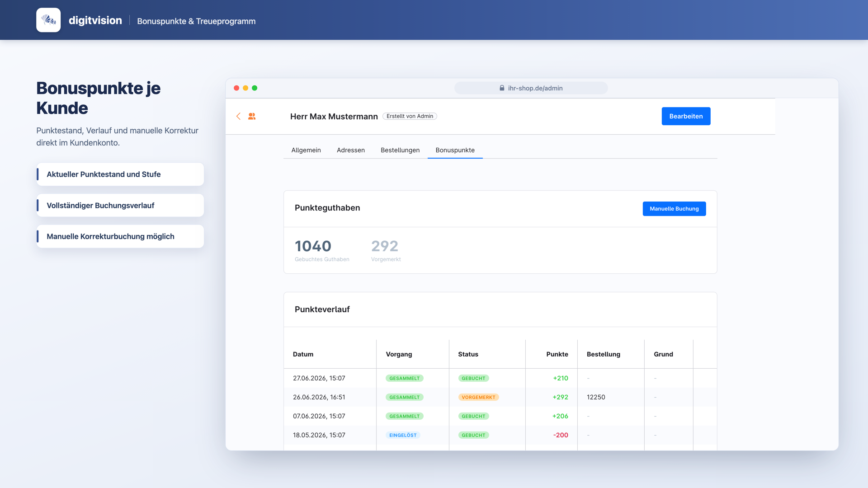Go back using the orange chevron arrow
The height and width of the screenshot is (488, 868).
(x=238, y=116)
